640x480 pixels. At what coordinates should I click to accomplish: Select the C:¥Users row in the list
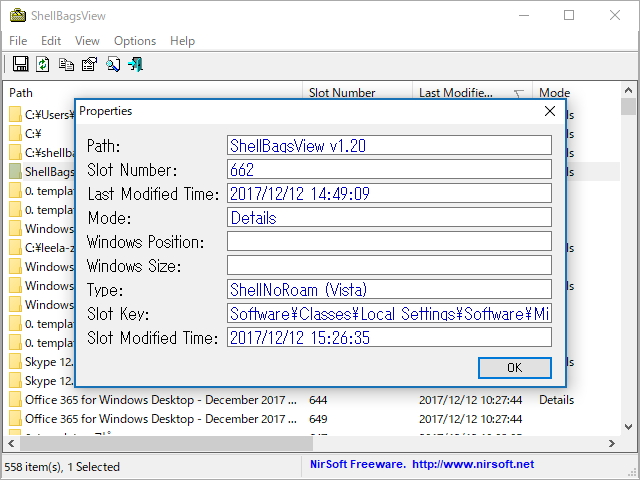(42, 115)
